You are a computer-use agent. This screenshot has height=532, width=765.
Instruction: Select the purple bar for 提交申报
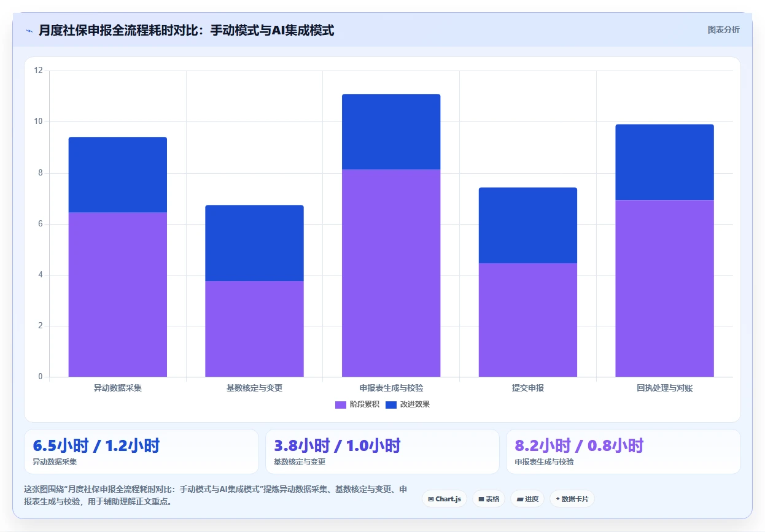pos(528,320)
